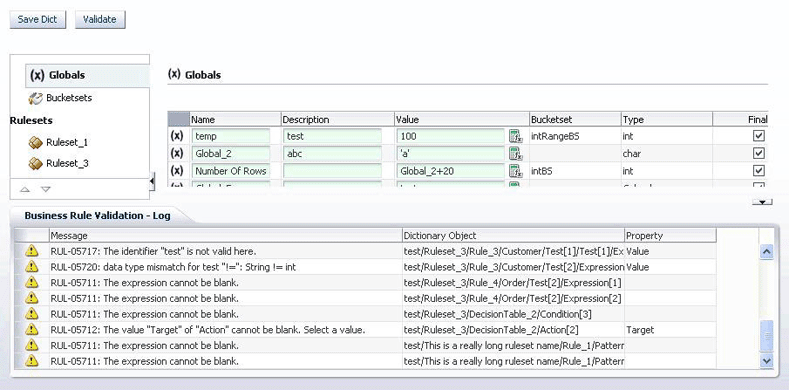789x390 pixels.
Task: Click the log scrollbar thumb
Action: (766, 336)
